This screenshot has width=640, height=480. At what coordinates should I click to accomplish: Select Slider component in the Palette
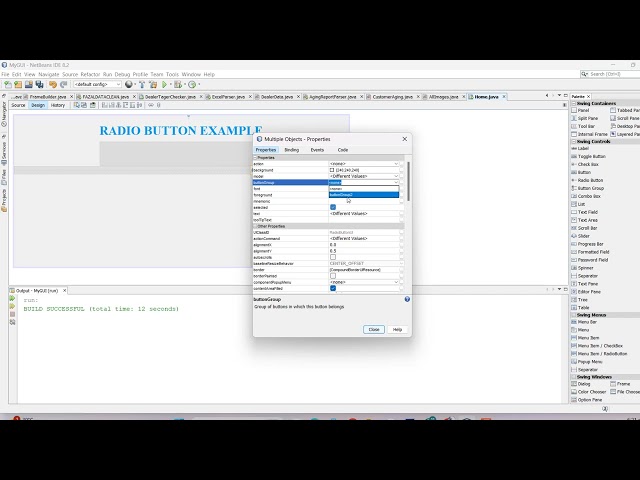(x=584, y=236)
